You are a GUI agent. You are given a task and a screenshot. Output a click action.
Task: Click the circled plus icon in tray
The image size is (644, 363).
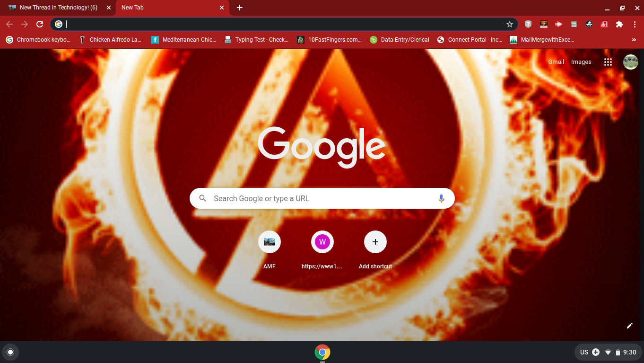tap(596, 352)
